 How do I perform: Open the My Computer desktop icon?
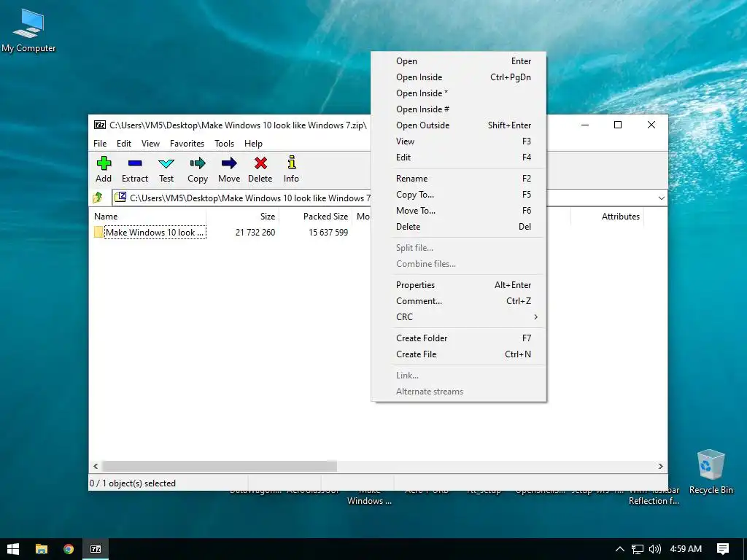[x=28, y=30]
